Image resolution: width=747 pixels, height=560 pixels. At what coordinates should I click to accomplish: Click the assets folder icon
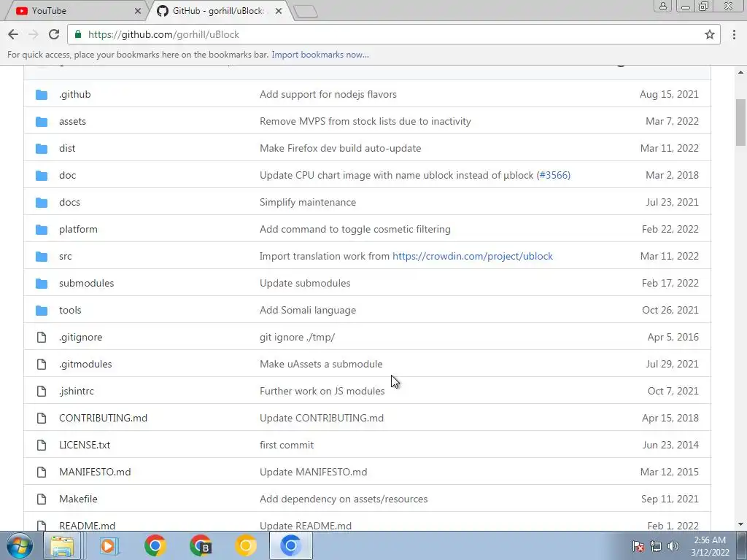click(42, 122)
